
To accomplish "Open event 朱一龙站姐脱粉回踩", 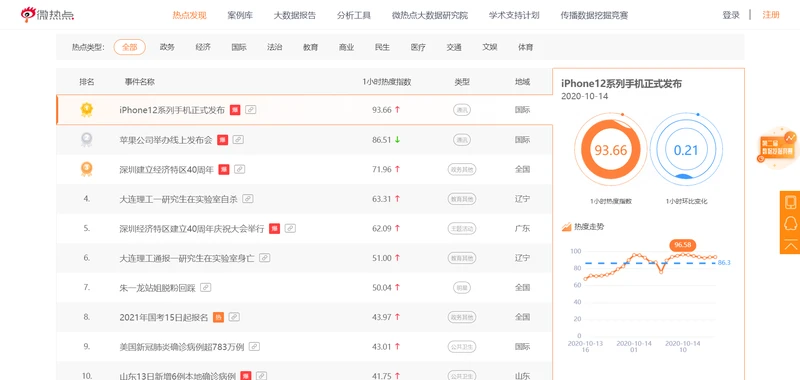I will 157,287.
